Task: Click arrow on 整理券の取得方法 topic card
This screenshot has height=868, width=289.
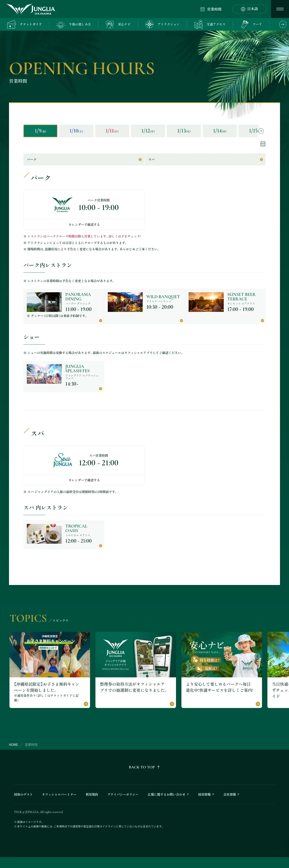Action: click(172, 704)
